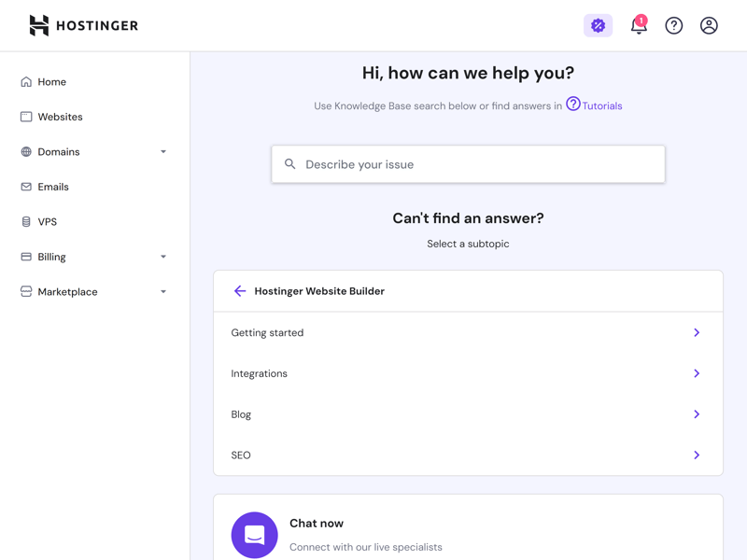The height and width of the screenshot is (560, 747).
Task: Open the notifications bell
Action: [x=639, y=25]
